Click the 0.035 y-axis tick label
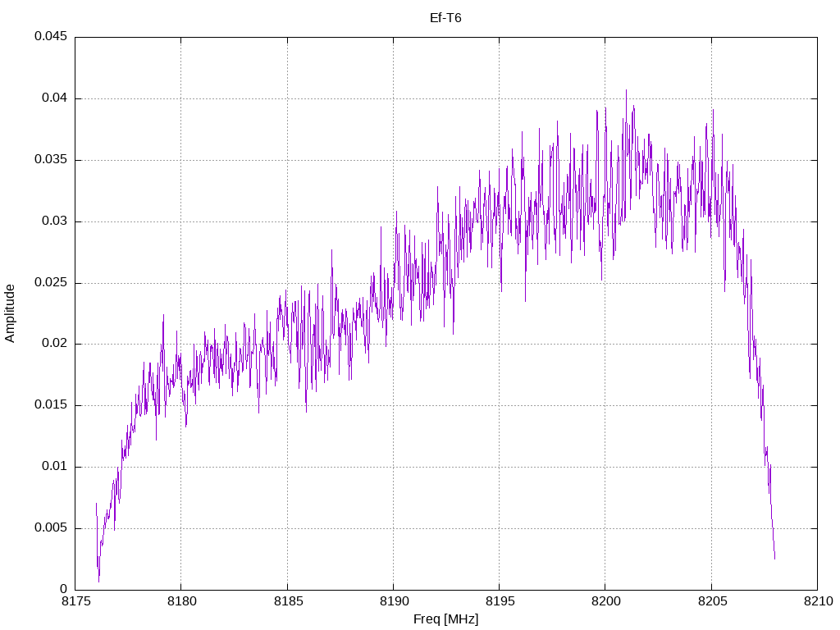 pyautogui.click(x=51, y=160)
